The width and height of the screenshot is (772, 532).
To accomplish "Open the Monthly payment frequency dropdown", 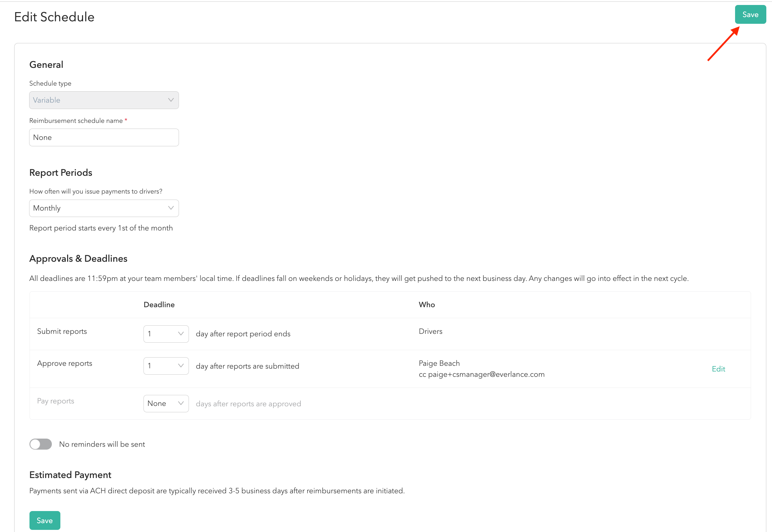I will pos(99,208).
